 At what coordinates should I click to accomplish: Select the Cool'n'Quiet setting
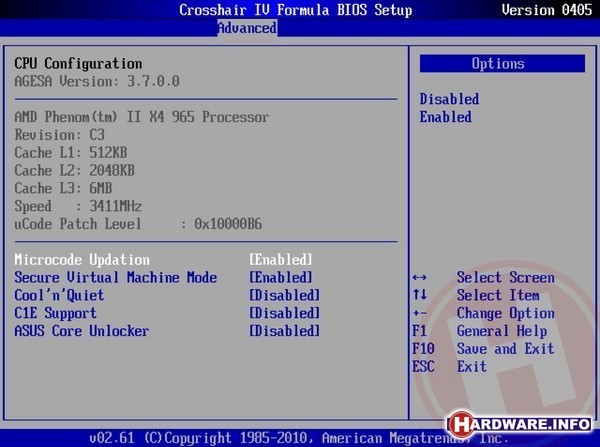click(x=59, y=295)
